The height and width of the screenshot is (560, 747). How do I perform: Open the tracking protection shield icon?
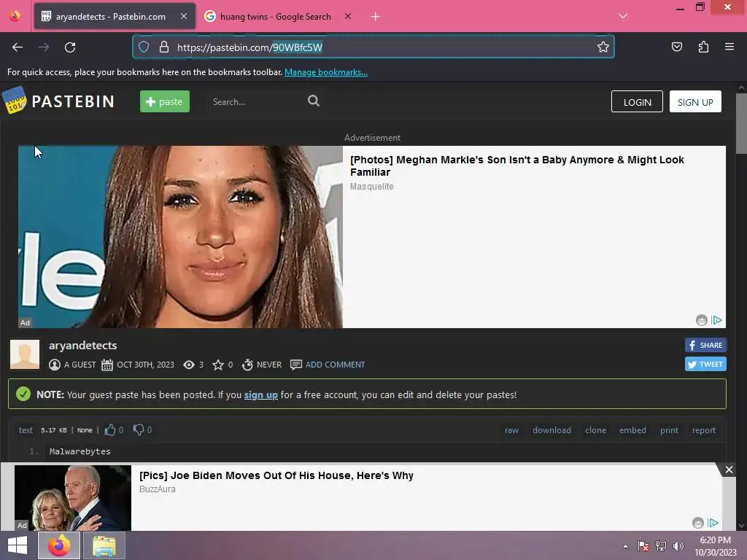click(x=144, y=47)
